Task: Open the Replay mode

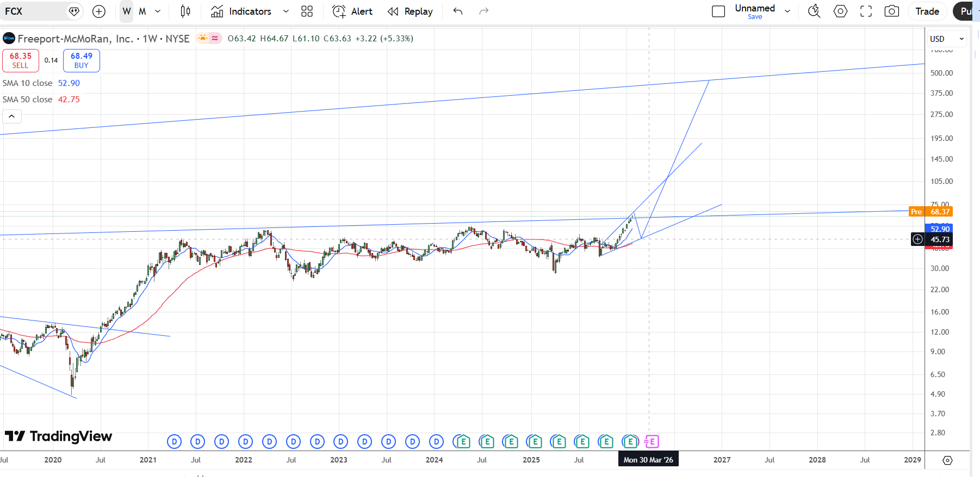Action: (x=410, y=11)
